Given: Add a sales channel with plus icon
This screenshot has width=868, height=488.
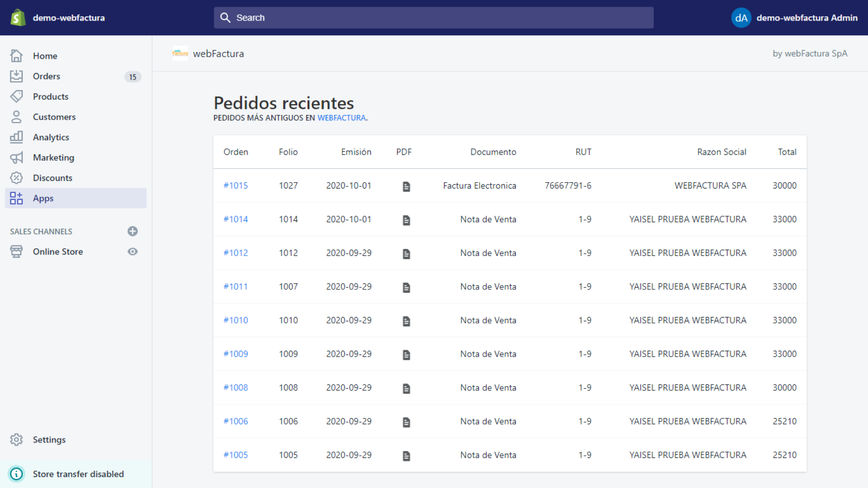Looking at the screenshot, I should tap(132, 232).
